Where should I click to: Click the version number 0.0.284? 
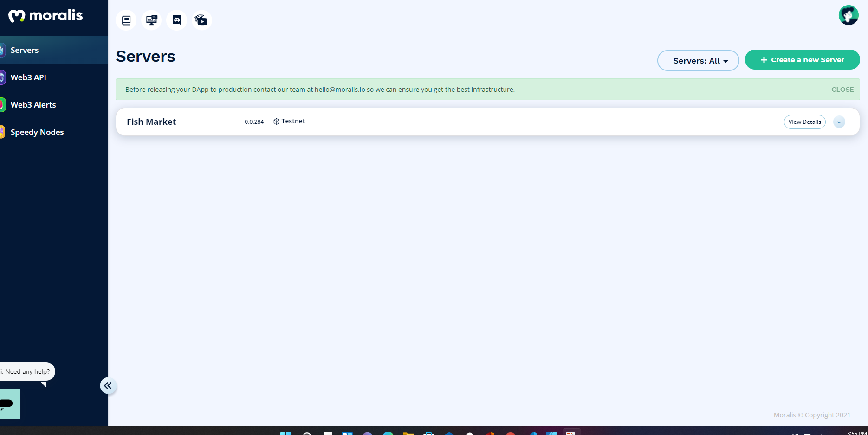pyautogui.click(x=254, y=122)
